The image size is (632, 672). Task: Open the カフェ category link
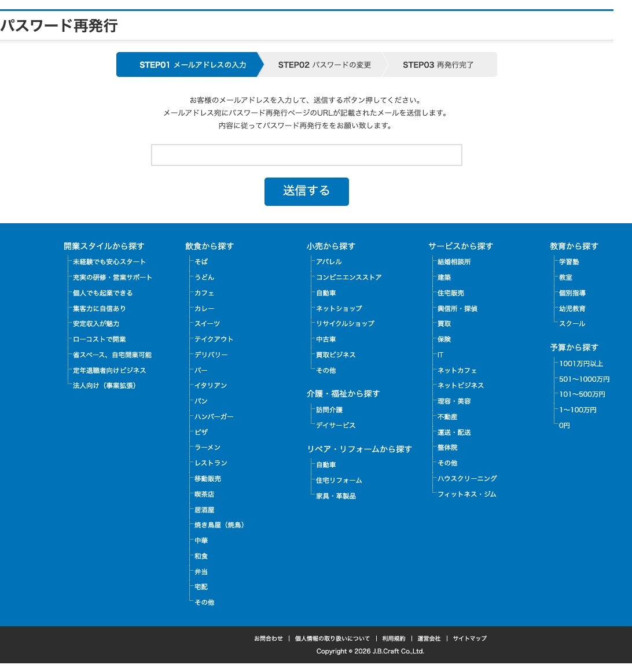pyautogui.click(x=204, y=293)
